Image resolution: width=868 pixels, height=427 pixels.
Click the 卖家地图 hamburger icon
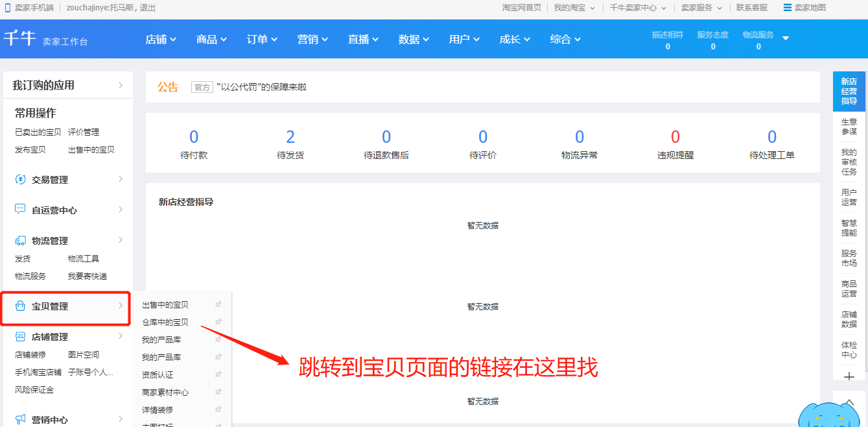788,8
